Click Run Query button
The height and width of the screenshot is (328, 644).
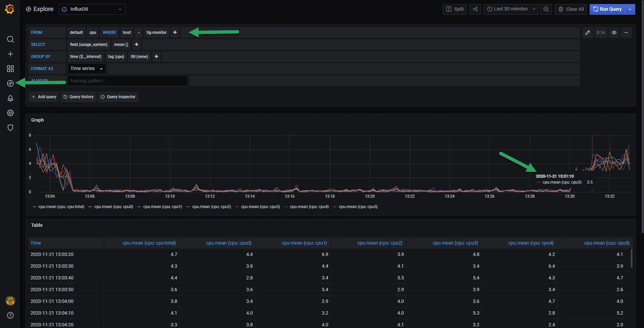point(607,9)
